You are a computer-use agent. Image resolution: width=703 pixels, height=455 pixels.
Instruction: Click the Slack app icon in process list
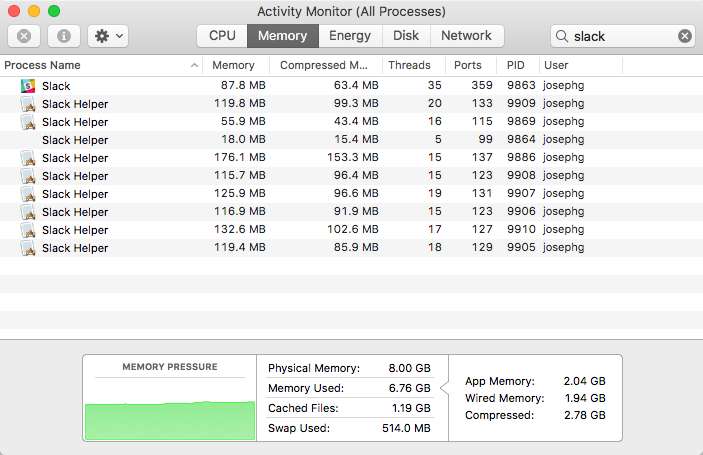[x=28, y=86]
